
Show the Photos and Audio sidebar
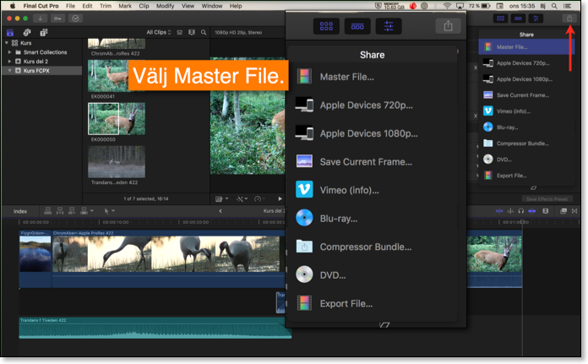pos(27,33)
